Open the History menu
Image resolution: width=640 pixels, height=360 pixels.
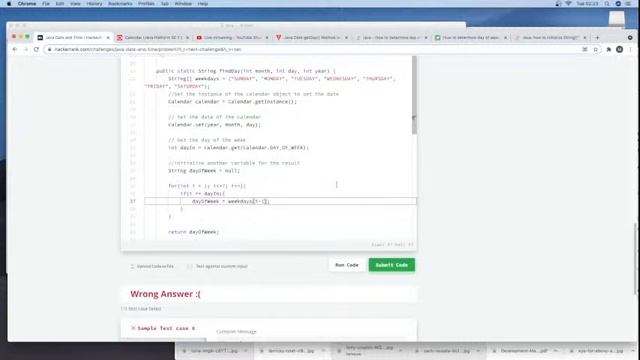click(94, 4)
